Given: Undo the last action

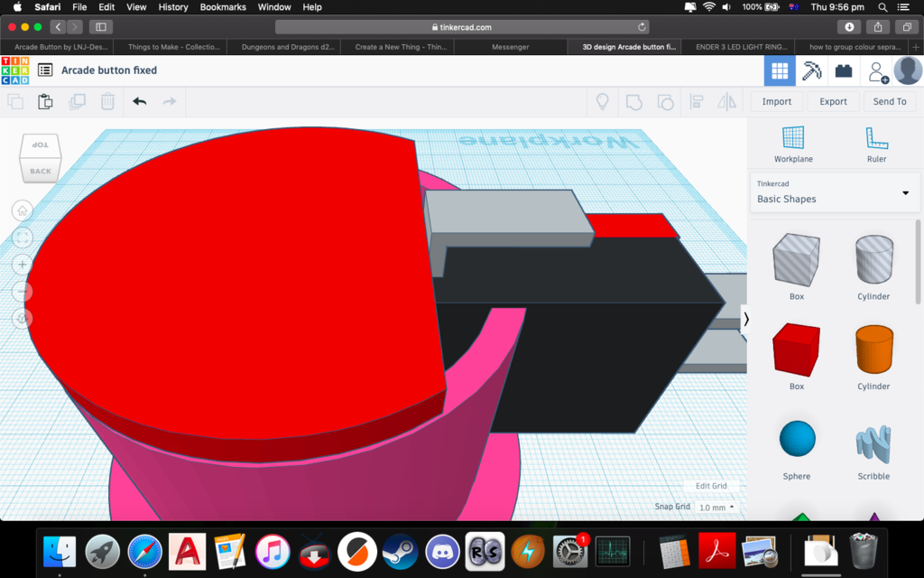Looking at the screenshot, I should pos(140,101).
